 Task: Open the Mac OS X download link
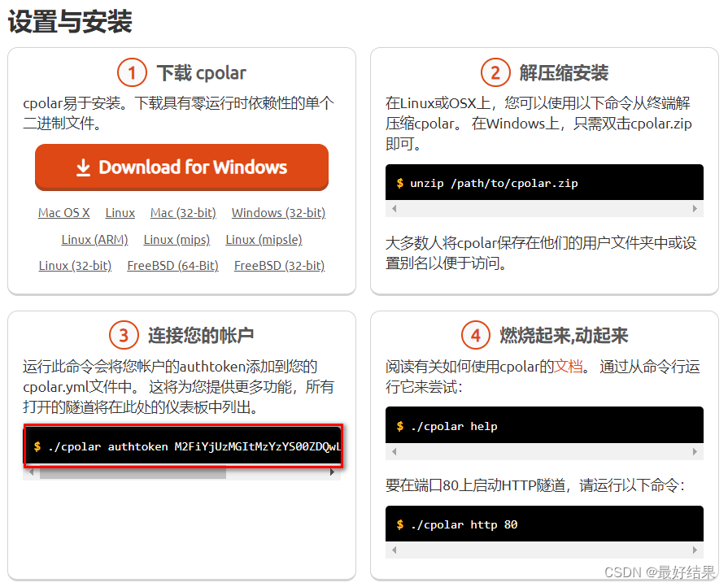click(64, 213)
